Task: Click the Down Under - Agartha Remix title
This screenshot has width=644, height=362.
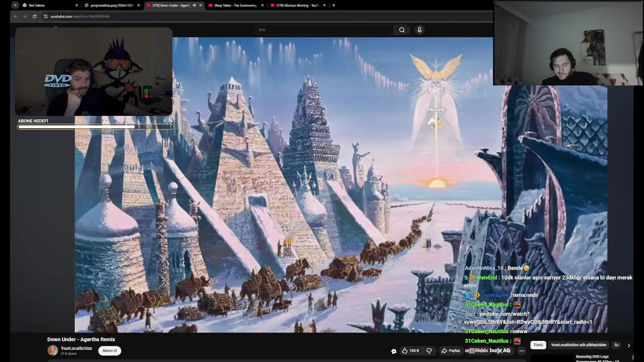Action: (x=81, y=339)
